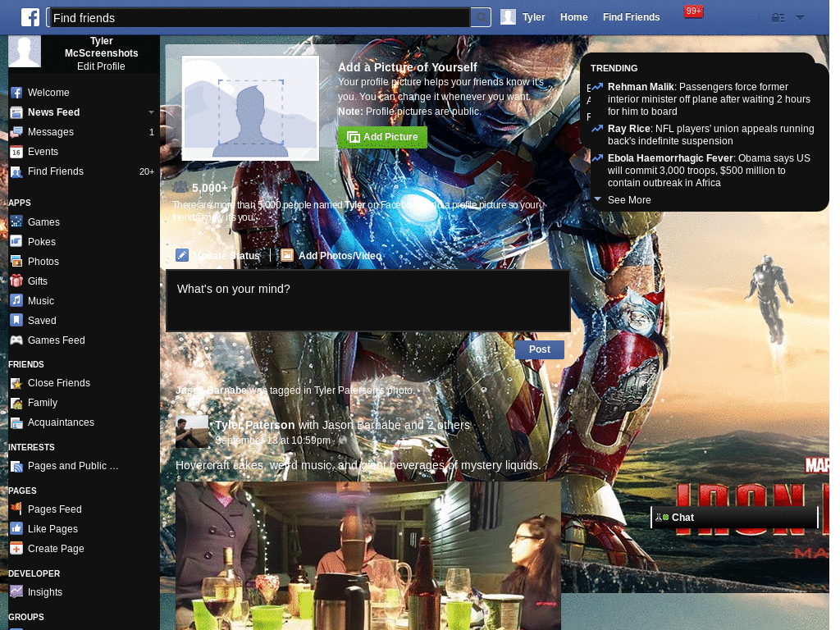Open Jason Barnabe link in tagged story
This screenshot has width=840, height=630.
[x=211, y=390]
